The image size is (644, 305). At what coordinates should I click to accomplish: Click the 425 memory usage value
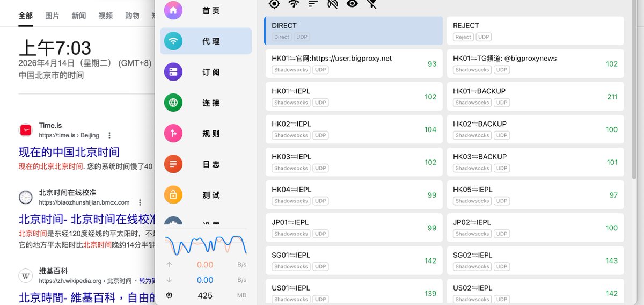[x=205, y=295]
